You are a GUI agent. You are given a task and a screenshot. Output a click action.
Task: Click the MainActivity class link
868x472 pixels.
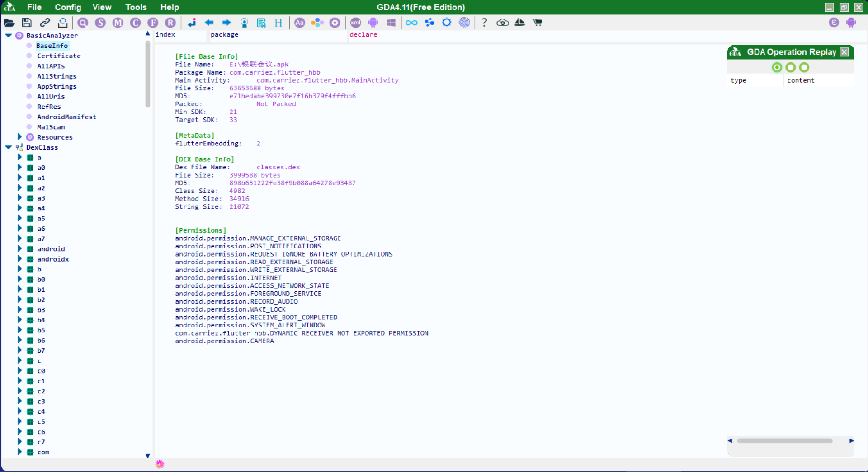[327, 80]
